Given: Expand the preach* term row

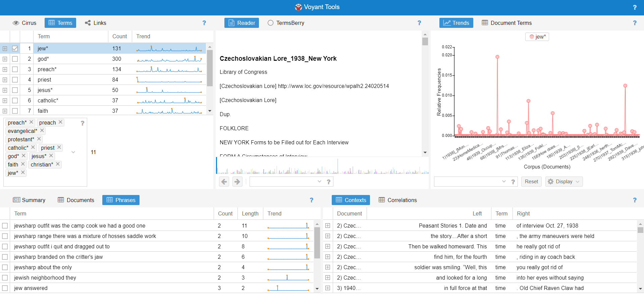Looking at the screenshot, I should click(5, 69).
